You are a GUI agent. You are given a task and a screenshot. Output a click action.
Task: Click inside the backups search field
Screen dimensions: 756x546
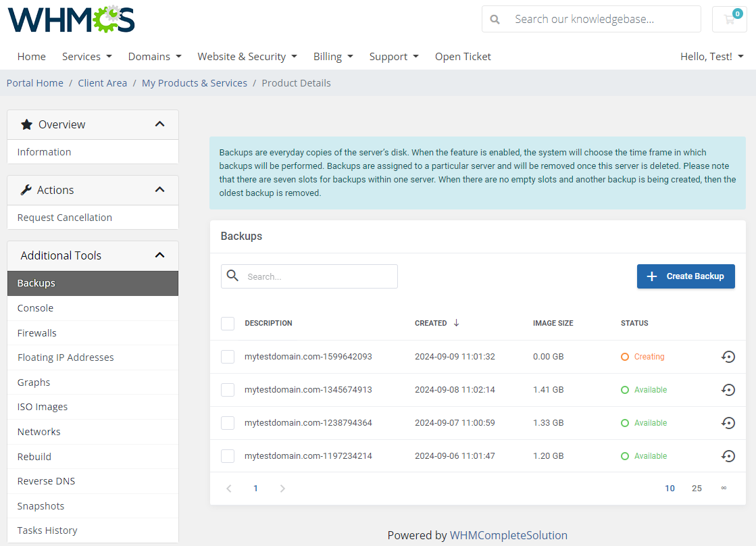318,276
